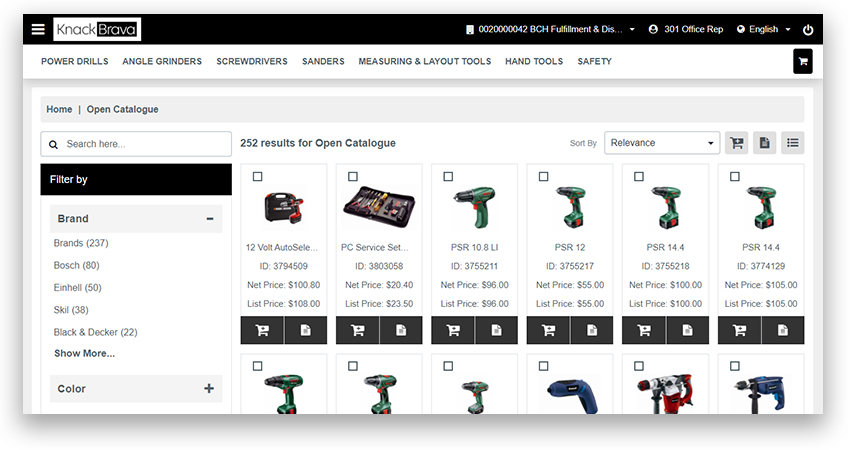Click the power logout icon
The width and height of the screenshot is (850, 450).
tap(808, 30)
